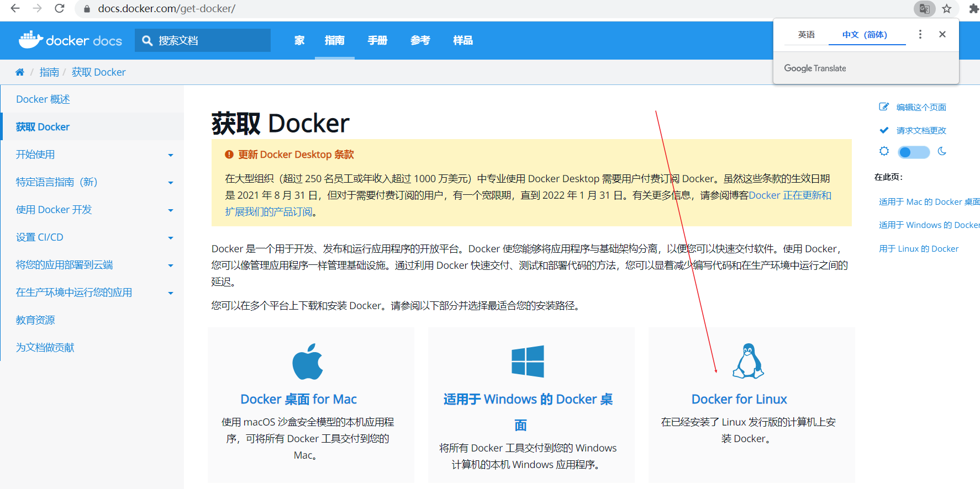Open the Docker for Linux heading link
Viewport: 980px width, 489px height.
pos(739,399)
